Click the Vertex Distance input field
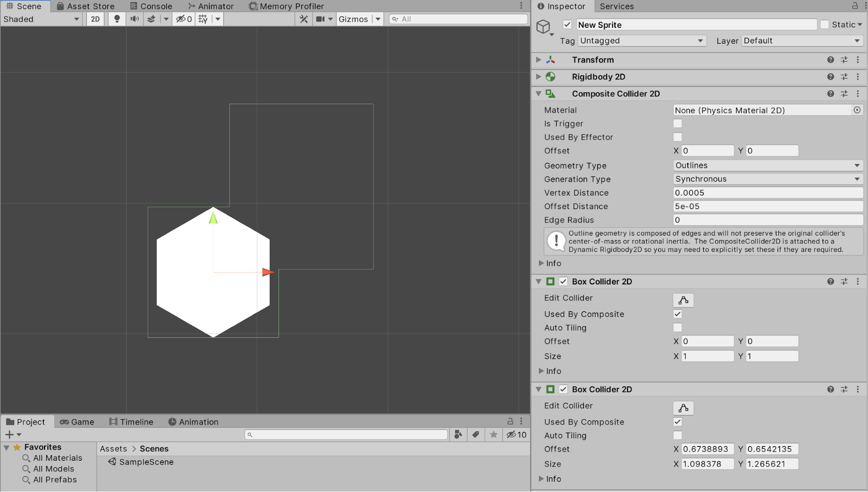Viewport: 868px width, 492px height. pyautogui.click(x=767, y=193)
